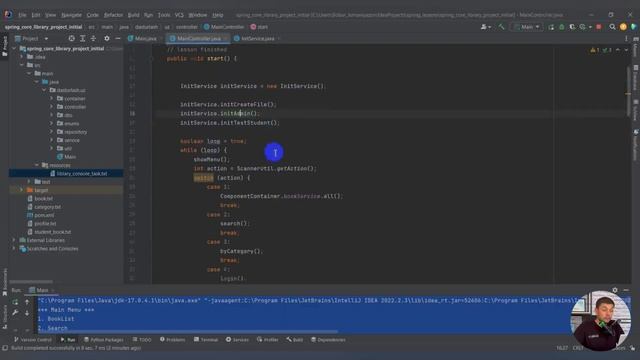The height and width of the screenshot is (360, 640).
Task: Collapse the src folder
Action: coord(22,65)
